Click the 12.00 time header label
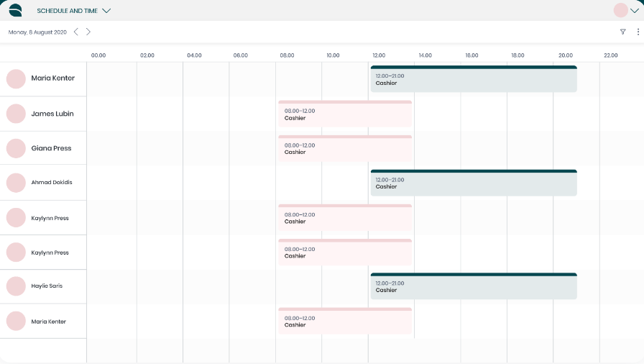644x364 pixels. [379, 55]
